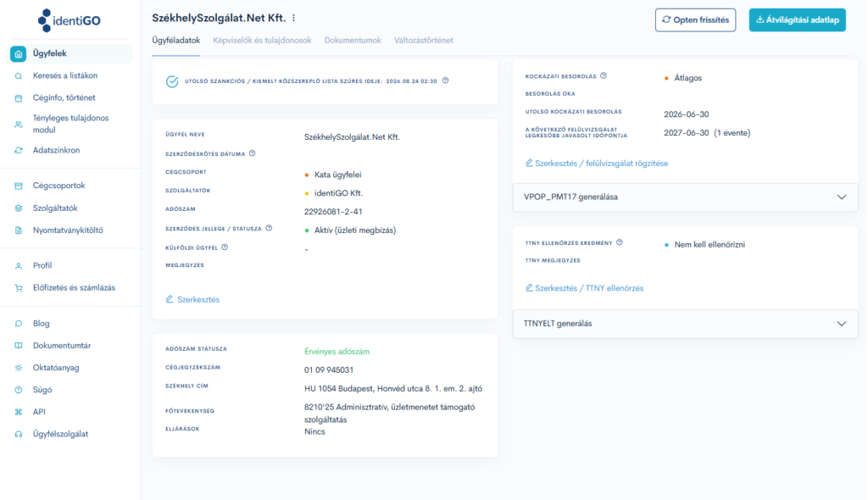
Task: Switch to the Képviselők és tulajdonosok tab
Action: 263,41
